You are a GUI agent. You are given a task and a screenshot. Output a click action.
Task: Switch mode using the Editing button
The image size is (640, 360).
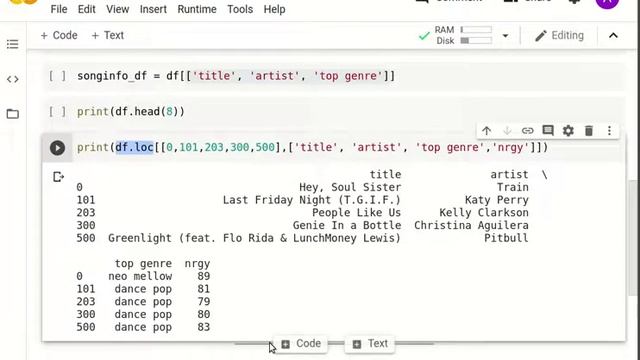559,36
